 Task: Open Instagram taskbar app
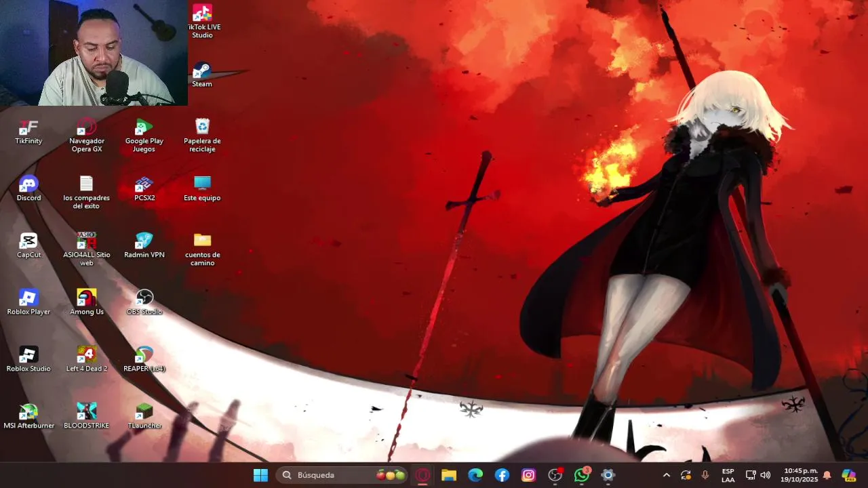(x=528, y=475)
